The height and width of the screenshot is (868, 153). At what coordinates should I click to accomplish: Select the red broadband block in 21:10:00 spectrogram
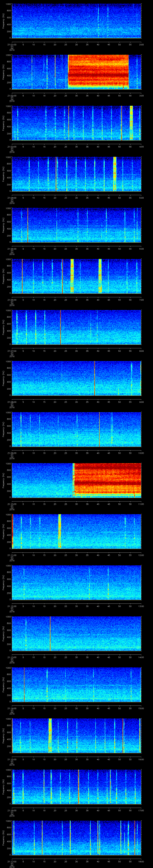coord(108,480)
